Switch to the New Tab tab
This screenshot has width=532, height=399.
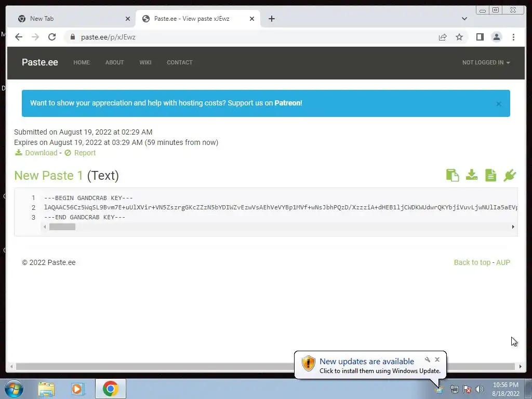pyautogui.click(x=73, y=19)
